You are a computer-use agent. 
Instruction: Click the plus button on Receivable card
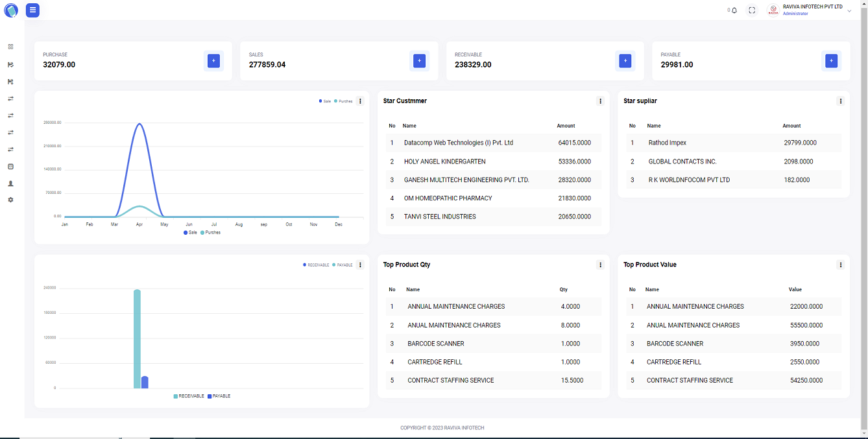(x=625, y=61)
